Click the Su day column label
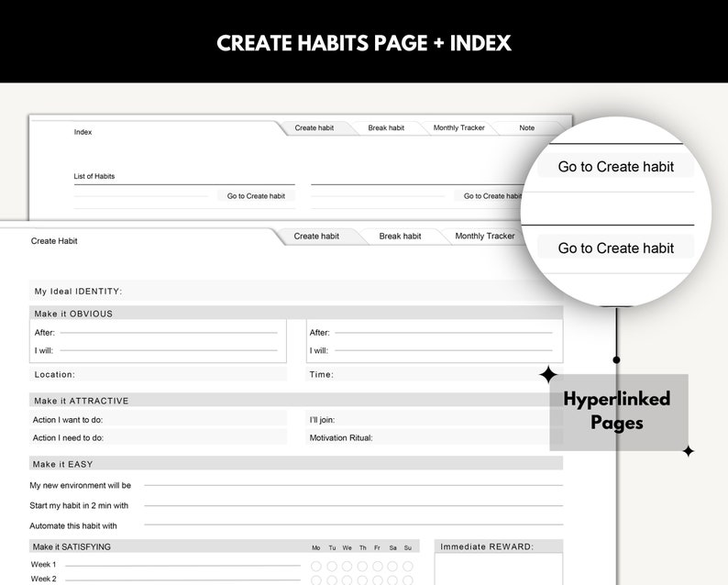Image resolution: width=728 pixels, height=585 pixels. tap(408, 547)
